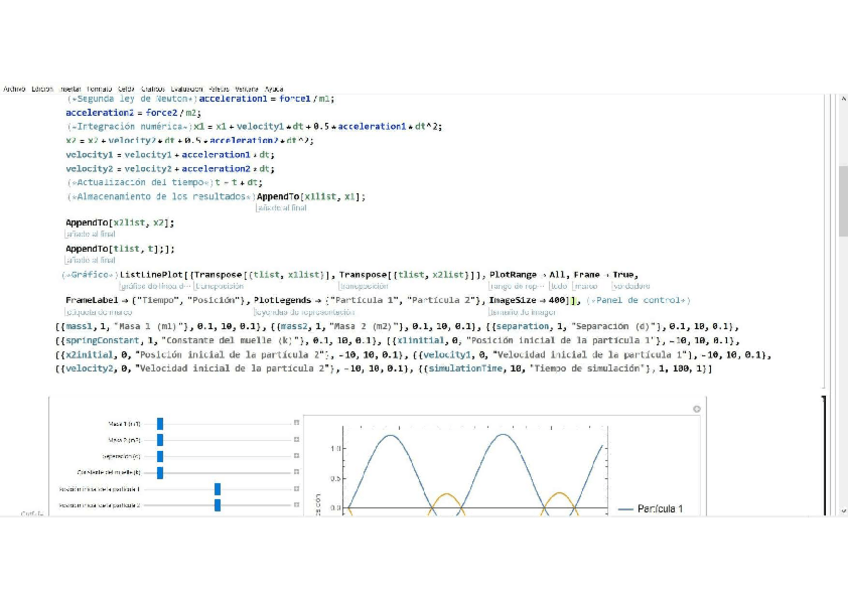Click the vertical scrollbar up arrow
848x599 pixels.
click(843, 98)
